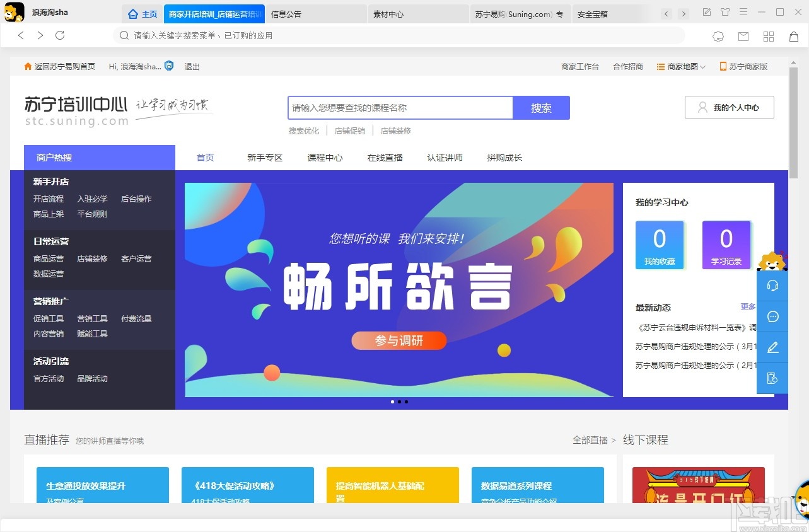Expand the 商家地图 dropdown
The width and height of the screenshot is (809, 532).
[x=681, y=66]
